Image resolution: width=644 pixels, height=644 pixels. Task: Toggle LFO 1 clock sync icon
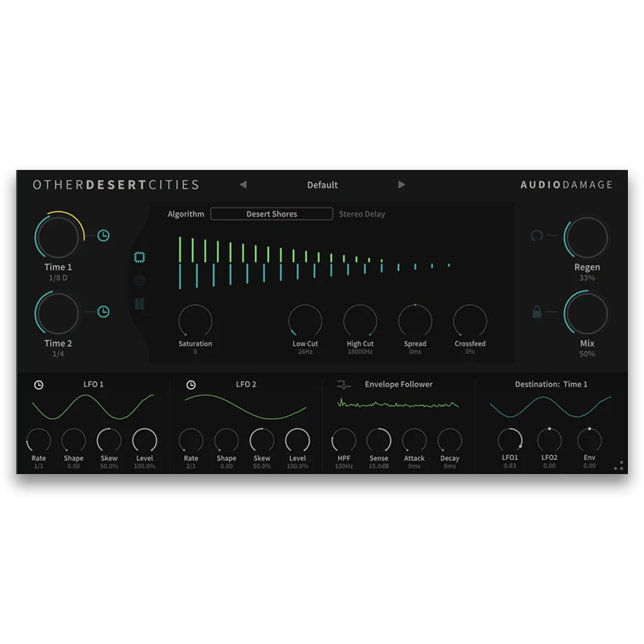39,385
